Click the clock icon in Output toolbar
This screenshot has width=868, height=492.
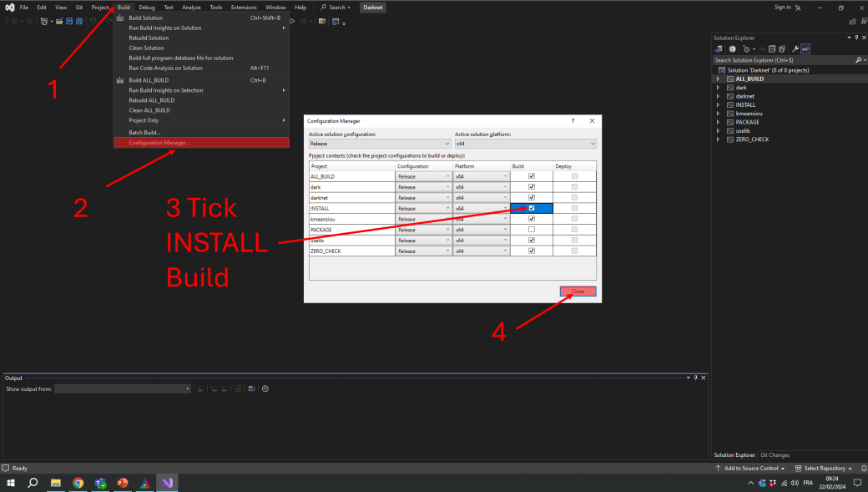tap(265, 389)
